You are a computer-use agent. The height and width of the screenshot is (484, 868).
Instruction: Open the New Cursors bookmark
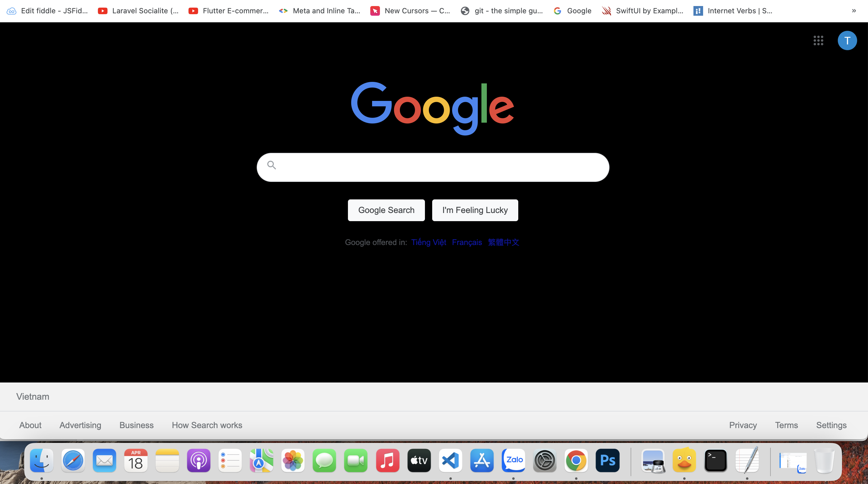tap(410, 11)
